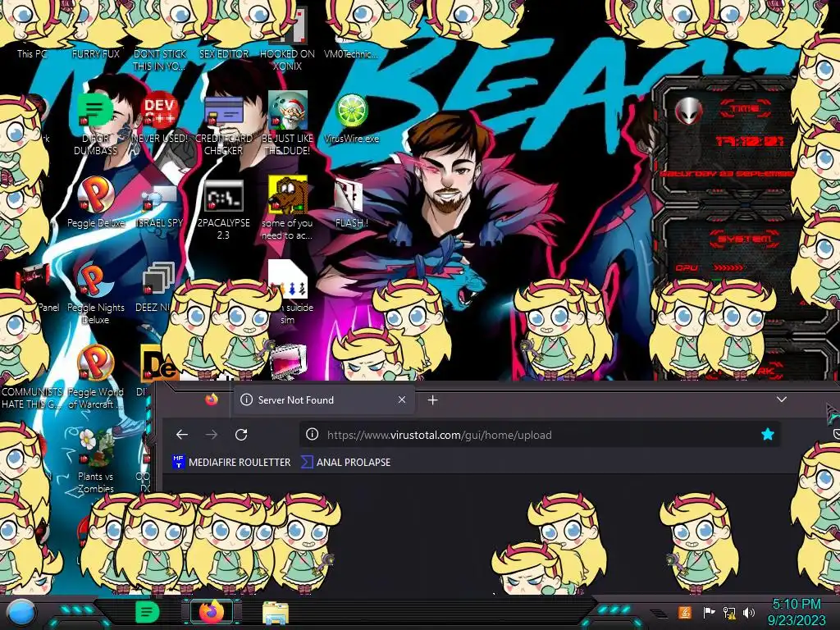Click the Firefox logo in the browser title bar
This screenshot has height=630, width=840.
[x=212, y=399]
